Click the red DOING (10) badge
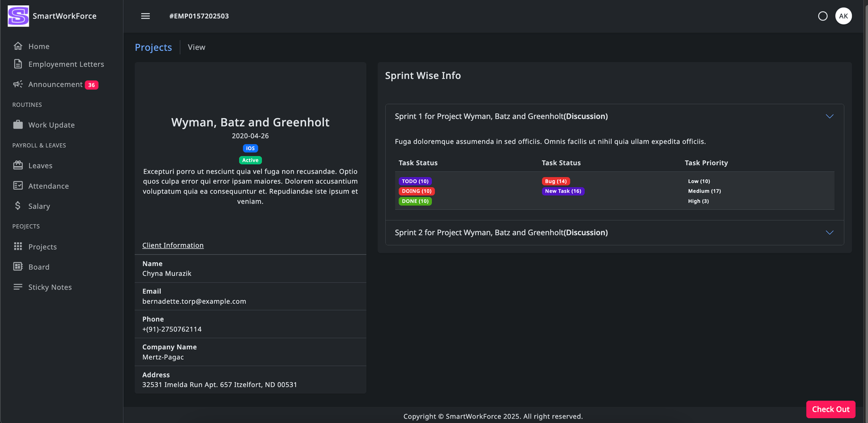 tap(416, 191)
